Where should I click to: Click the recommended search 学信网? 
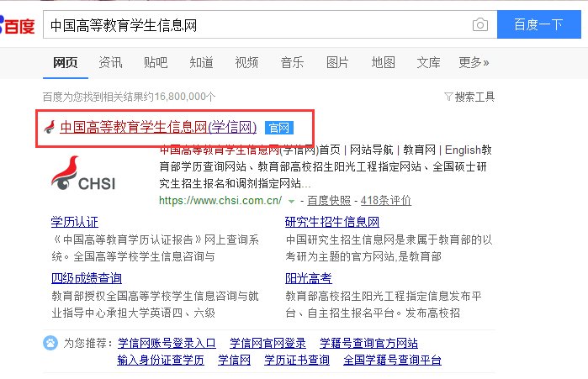pyautogui.click(x=235, y=360)
